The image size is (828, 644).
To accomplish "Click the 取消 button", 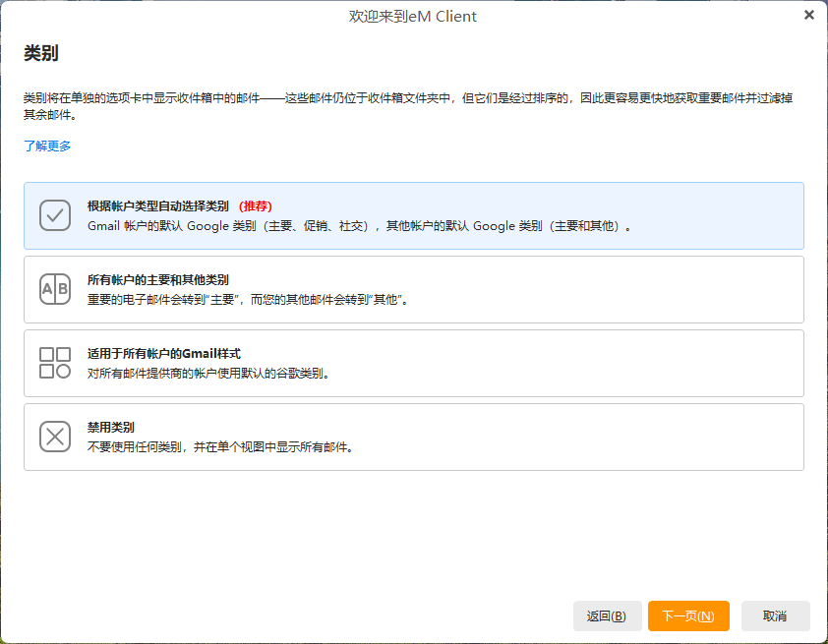I will [x=775, y=616].
